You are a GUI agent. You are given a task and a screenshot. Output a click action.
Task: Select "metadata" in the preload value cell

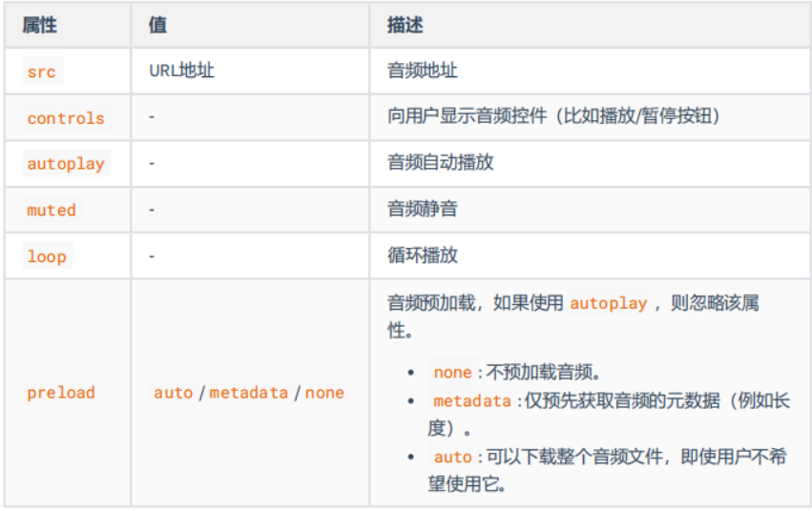click(x=248, y=393)
